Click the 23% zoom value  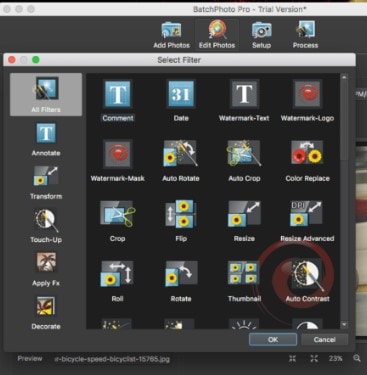[x=336, y=359]
